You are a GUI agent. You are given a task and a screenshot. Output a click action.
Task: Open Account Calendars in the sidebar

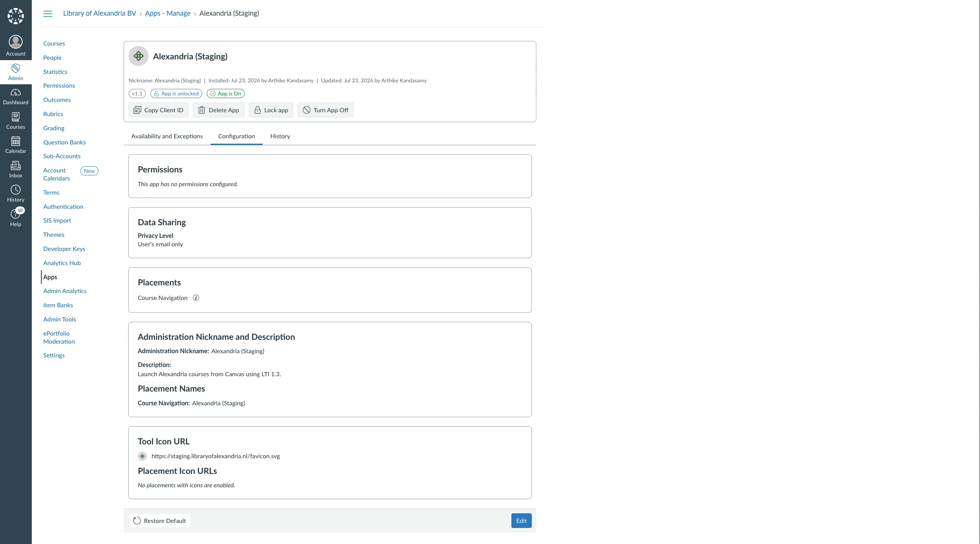(x=57, y=174)
